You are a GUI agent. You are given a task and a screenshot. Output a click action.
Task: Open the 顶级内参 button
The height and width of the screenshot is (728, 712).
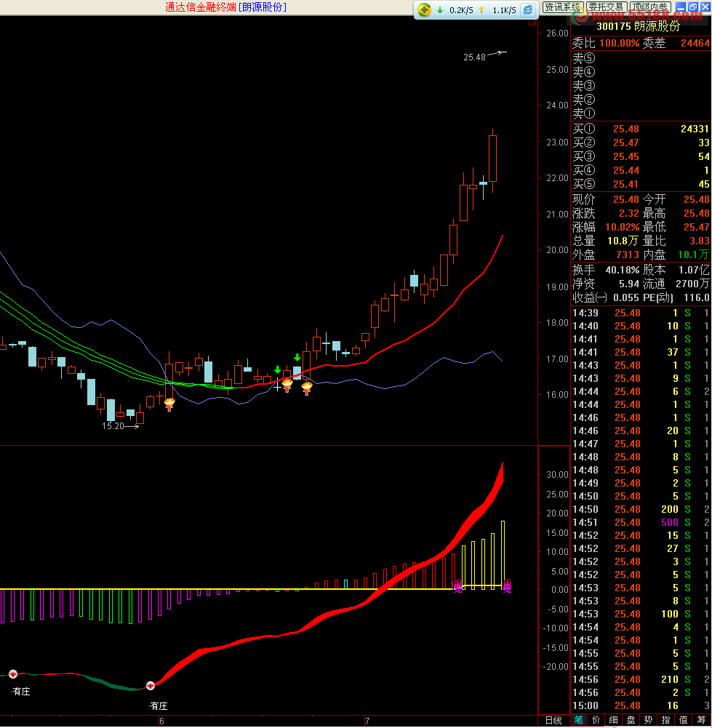pos(649,7)
